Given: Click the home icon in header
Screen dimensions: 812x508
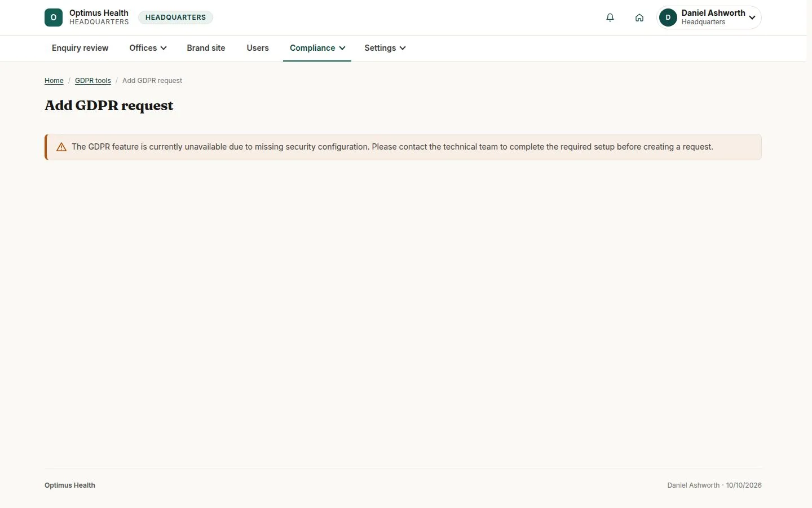Looking at the screenshot, I should [x=639, y=17].
